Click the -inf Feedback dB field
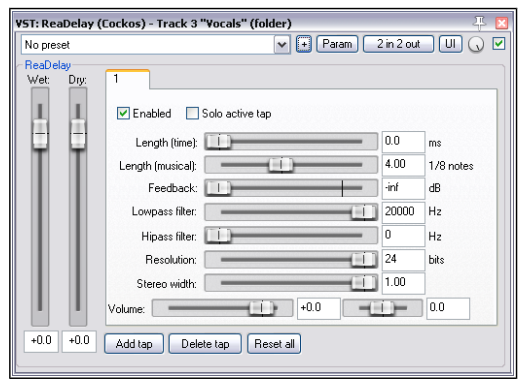This screenshot has width=528, height=387. [403, 188]
